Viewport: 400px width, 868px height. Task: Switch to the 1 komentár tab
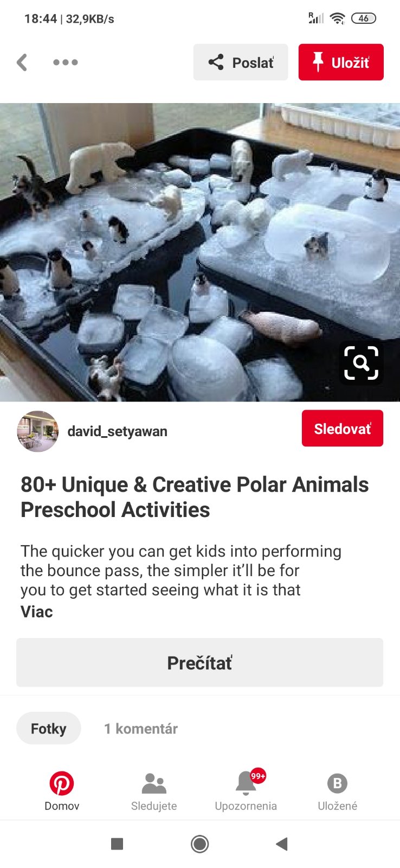tap(141, 729)
